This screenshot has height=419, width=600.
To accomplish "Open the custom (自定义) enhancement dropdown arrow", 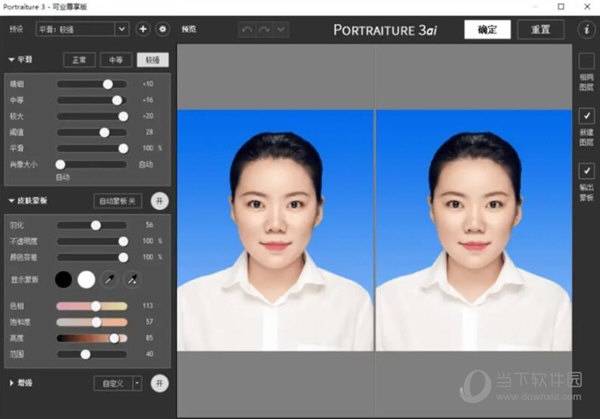I will [x=137, y=383].
